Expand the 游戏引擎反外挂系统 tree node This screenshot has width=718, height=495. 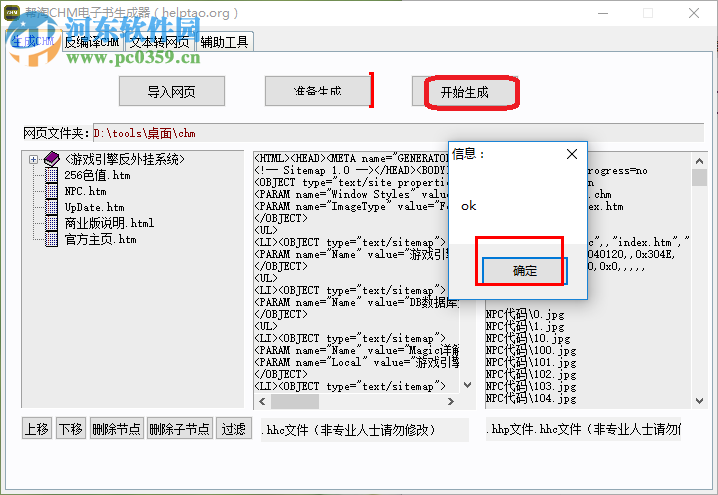point(33,159)
